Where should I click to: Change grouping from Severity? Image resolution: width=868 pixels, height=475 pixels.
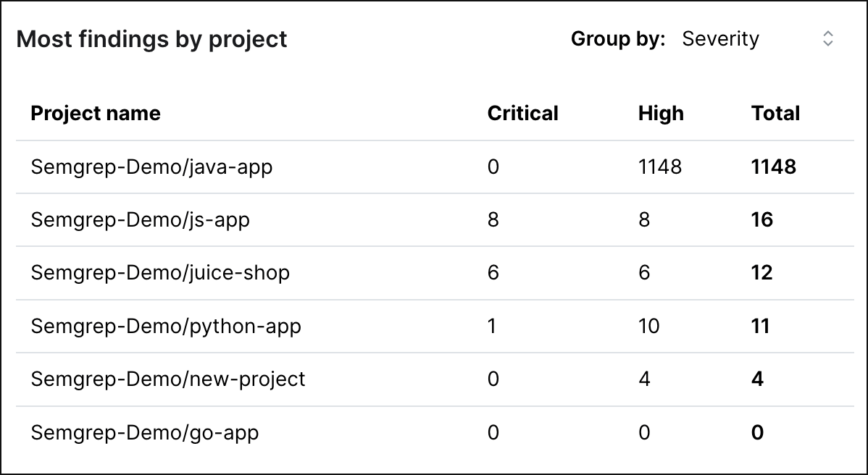(x=720, y=39)
